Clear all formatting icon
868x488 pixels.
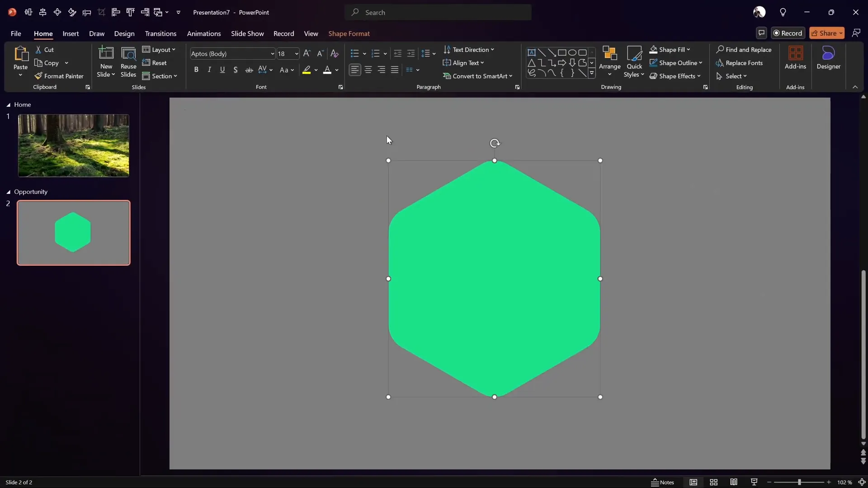click(335, 53)
